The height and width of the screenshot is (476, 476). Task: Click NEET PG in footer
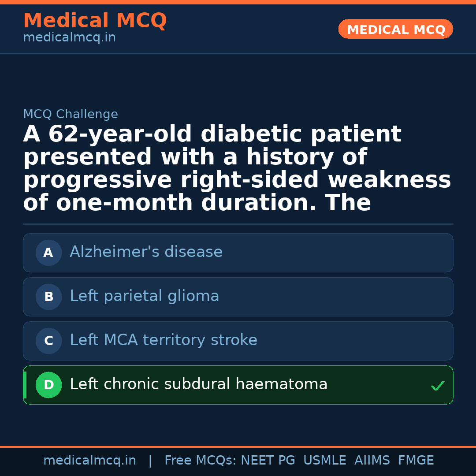[268, 461]
